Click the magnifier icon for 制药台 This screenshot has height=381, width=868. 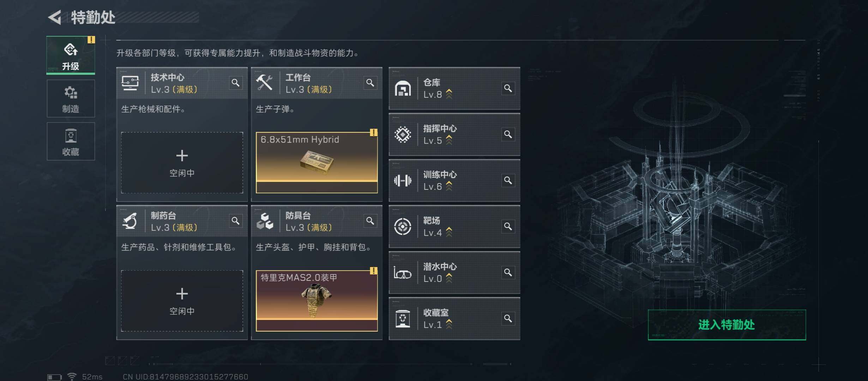(x=235, y=221)
